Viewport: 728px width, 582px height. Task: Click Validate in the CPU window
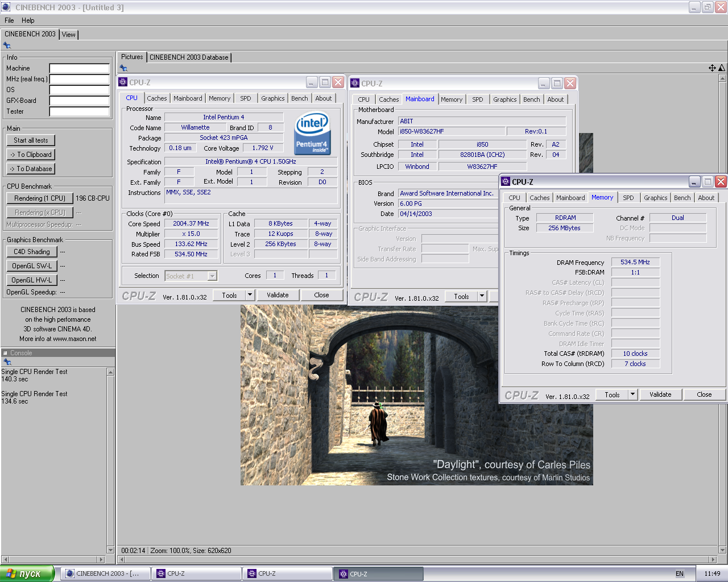[x=278, y=295]
